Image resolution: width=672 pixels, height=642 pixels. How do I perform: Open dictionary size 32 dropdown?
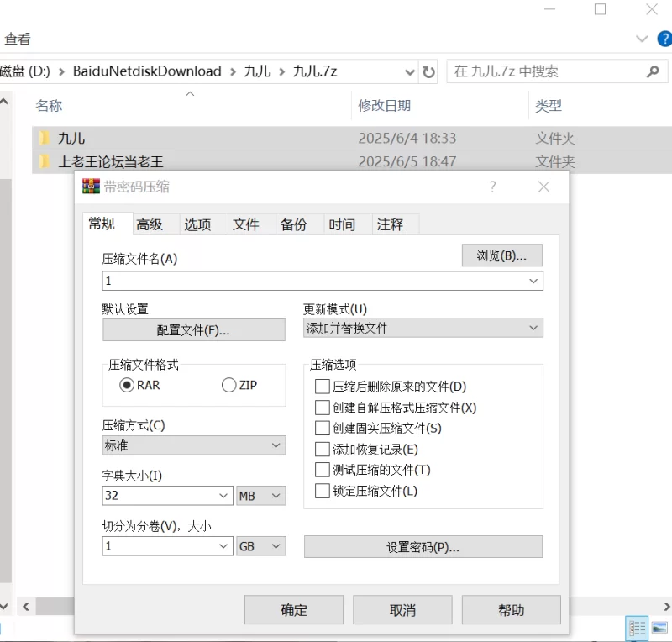pyautogui.click(x=223, y=496)
